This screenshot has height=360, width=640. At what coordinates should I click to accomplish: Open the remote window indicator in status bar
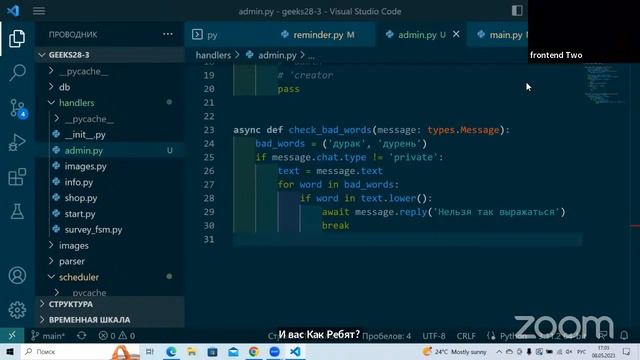(12, 336)
